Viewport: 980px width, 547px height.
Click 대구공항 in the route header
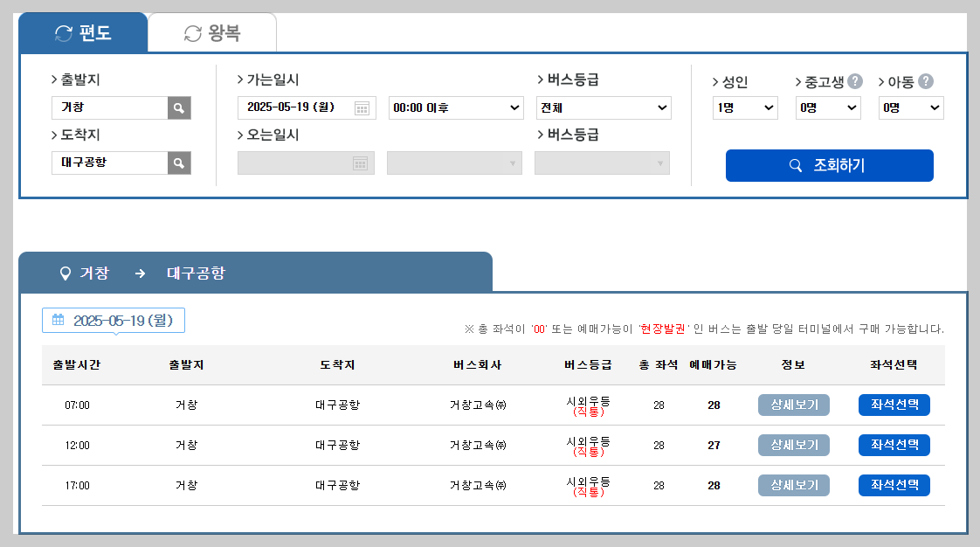pyautogui.click(x=196, y=273)
